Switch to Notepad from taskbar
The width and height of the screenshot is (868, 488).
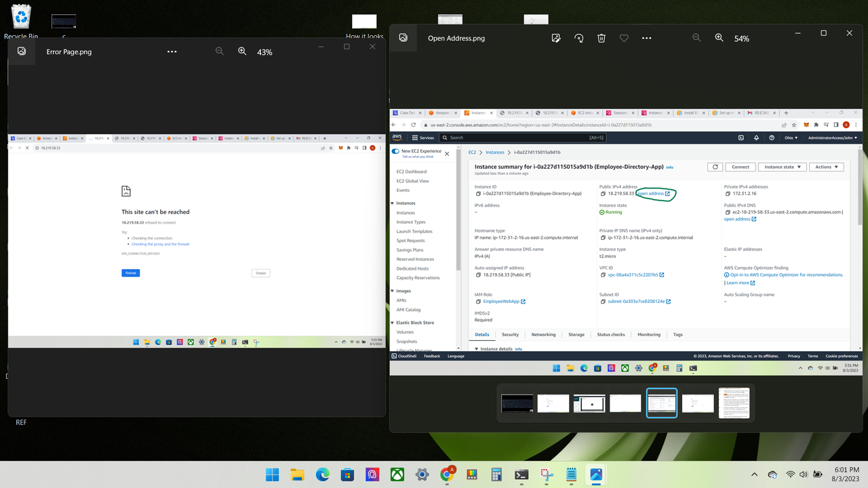click(572, 474)
